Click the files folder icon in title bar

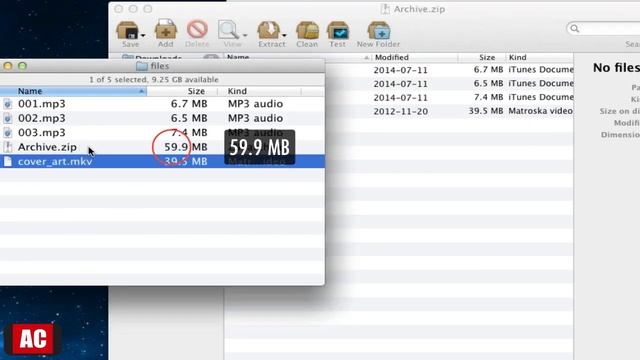click(x=142, y=66)
